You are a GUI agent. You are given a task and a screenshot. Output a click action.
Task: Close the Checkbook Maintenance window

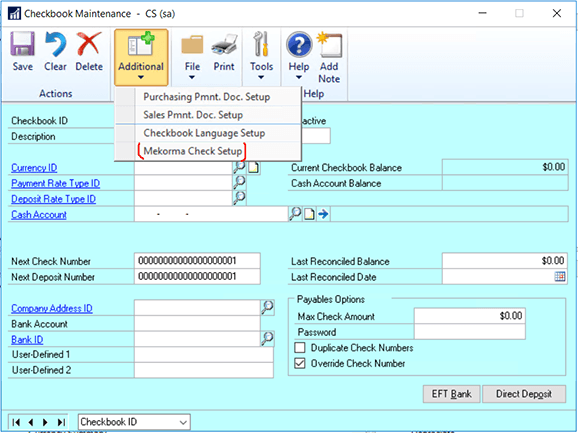tap(557, 13)
